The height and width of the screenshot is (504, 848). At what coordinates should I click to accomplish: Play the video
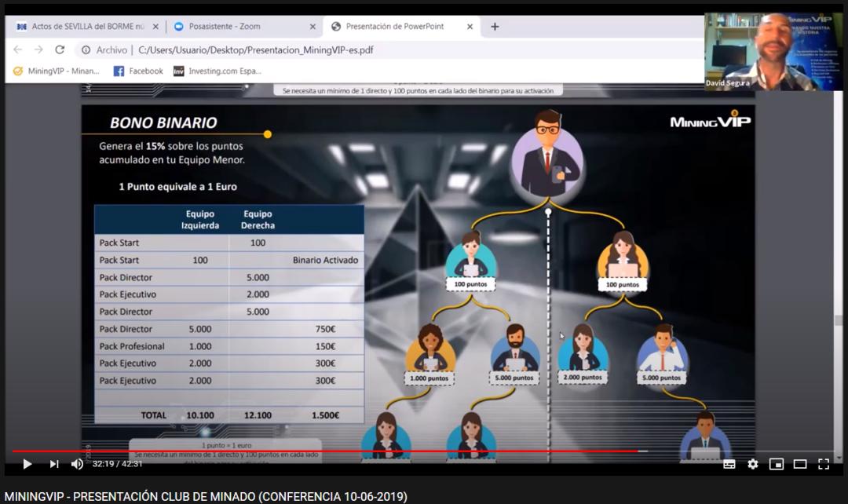pos(27,464)
